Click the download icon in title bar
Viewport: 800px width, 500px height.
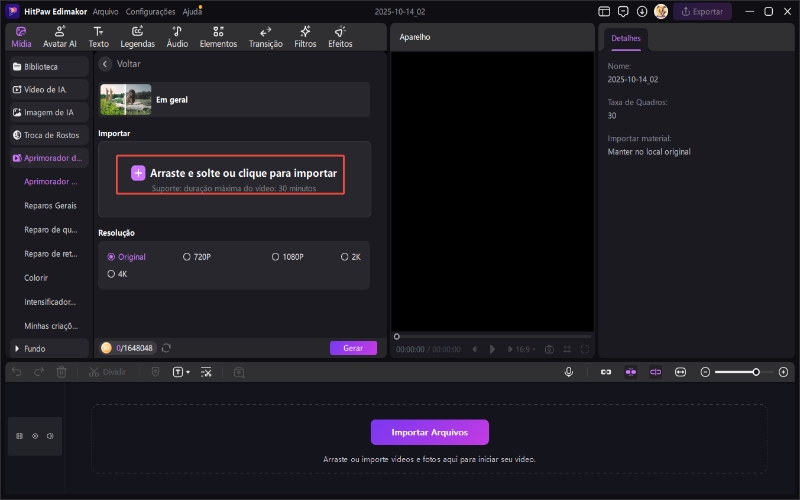click(x=642, y=11)
